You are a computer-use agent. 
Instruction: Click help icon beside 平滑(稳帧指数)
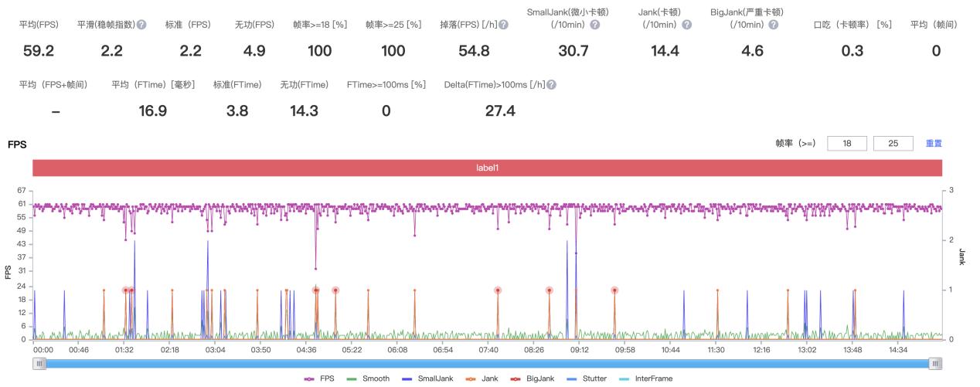[x=141, y=25]
